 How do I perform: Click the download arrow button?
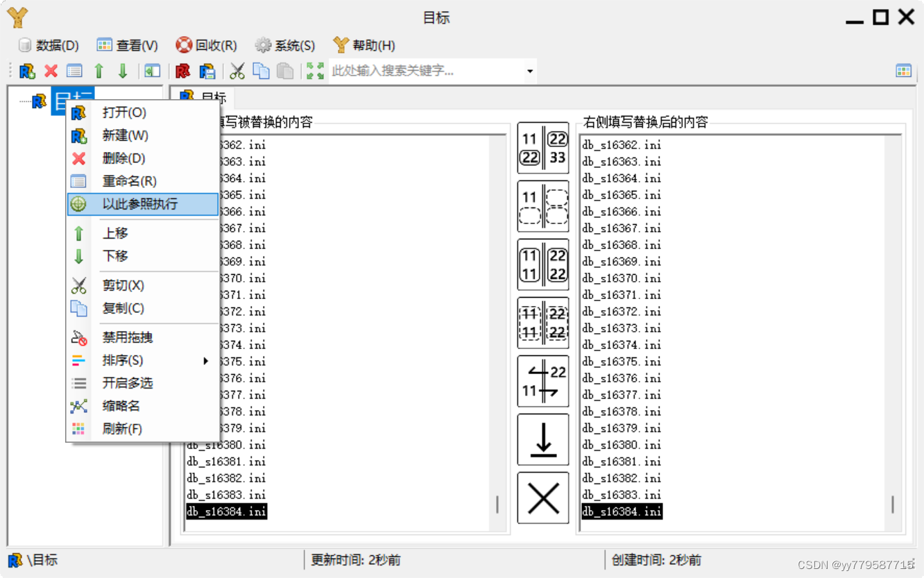tap(543, 439)
